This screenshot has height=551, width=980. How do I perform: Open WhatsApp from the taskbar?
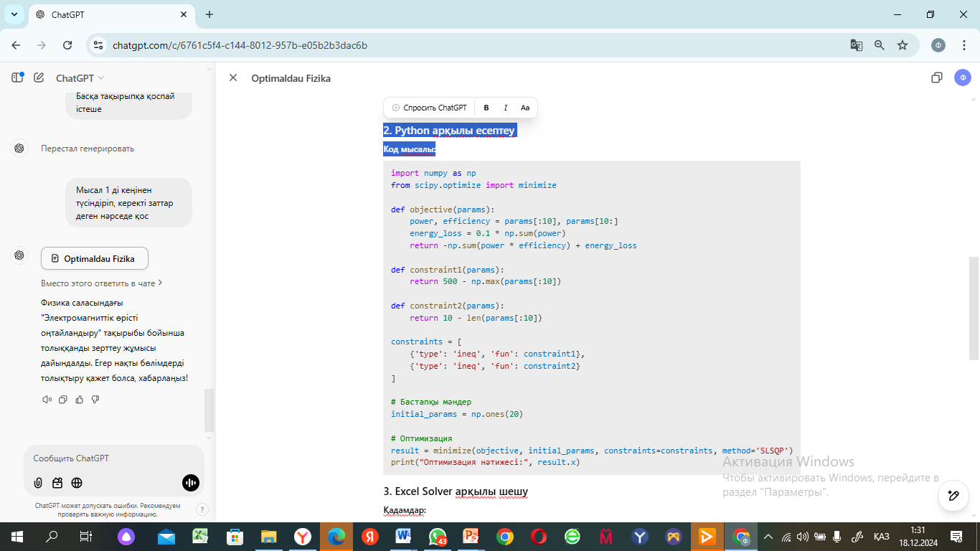coord(437,537)
